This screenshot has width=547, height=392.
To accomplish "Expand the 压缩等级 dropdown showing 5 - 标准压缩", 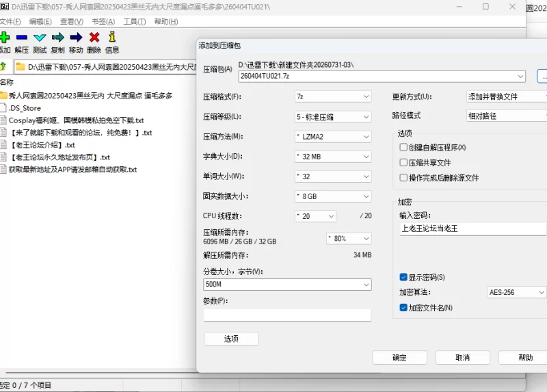I will (x=333, y=116).
